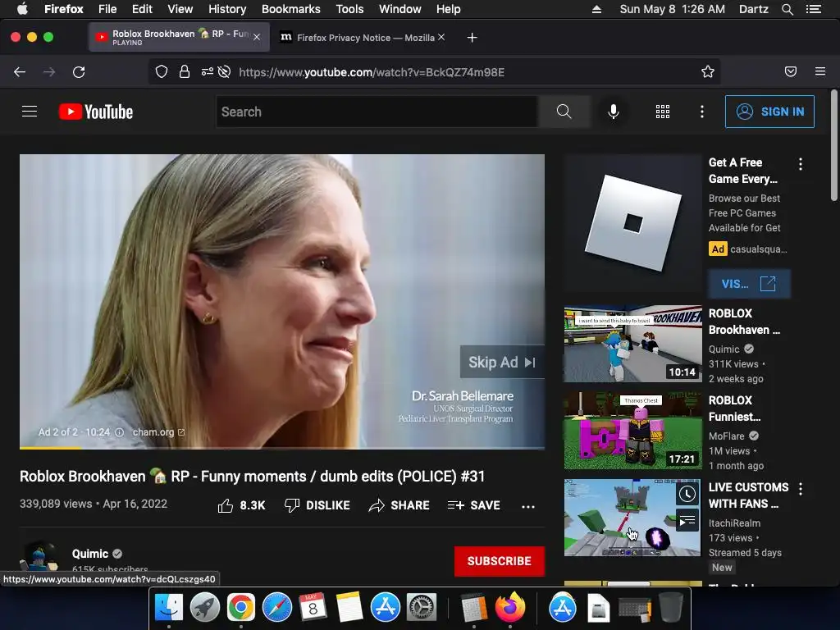840x630 pixels.
Task: Open Safari from the Dock
Action: coord(277,608)
